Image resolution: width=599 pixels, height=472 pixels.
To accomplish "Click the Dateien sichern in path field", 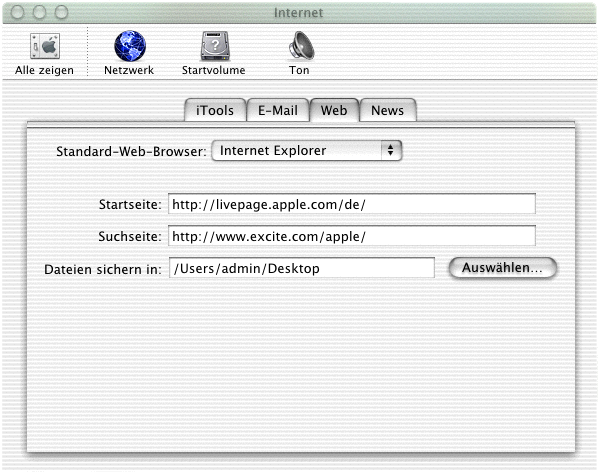I will [x=302, y=268].
